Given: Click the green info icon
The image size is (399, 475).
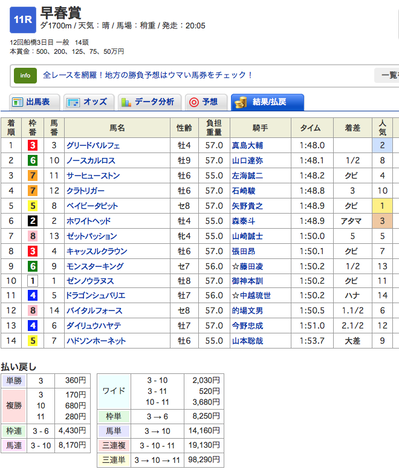Looking at the screenshot, I should tap(25, 76).
